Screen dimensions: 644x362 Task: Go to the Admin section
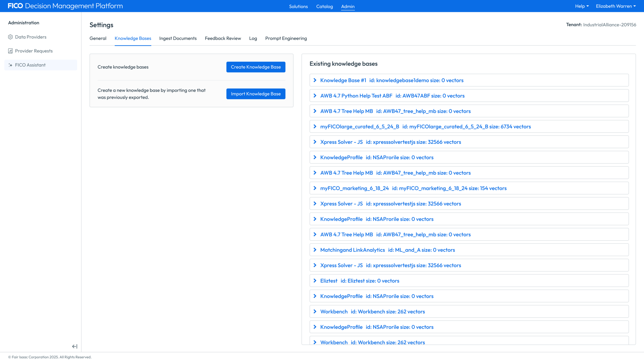pos(348,6)
